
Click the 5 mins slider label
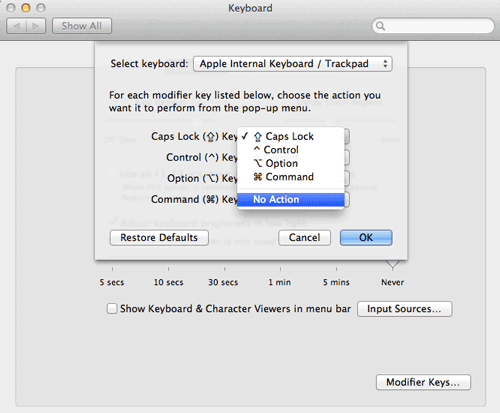pyautogui.click(x=336, y=282)
